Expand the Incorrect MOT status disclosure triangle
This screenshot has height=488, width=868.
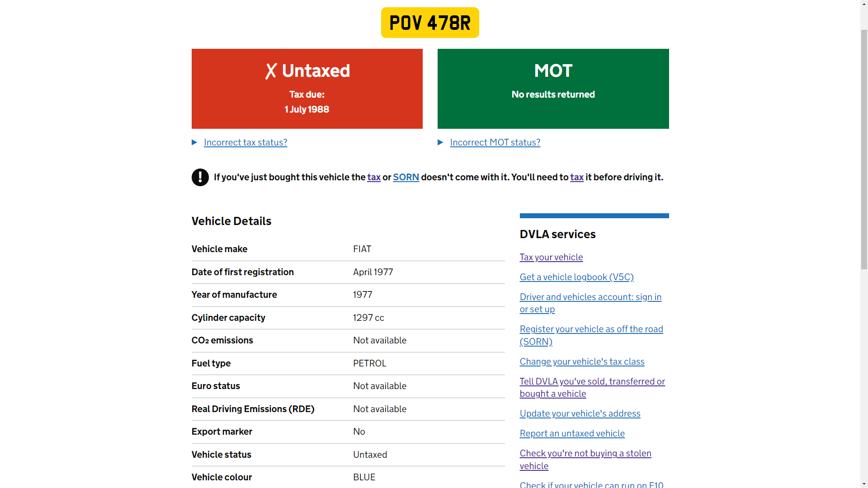click(x=440, y=142)
